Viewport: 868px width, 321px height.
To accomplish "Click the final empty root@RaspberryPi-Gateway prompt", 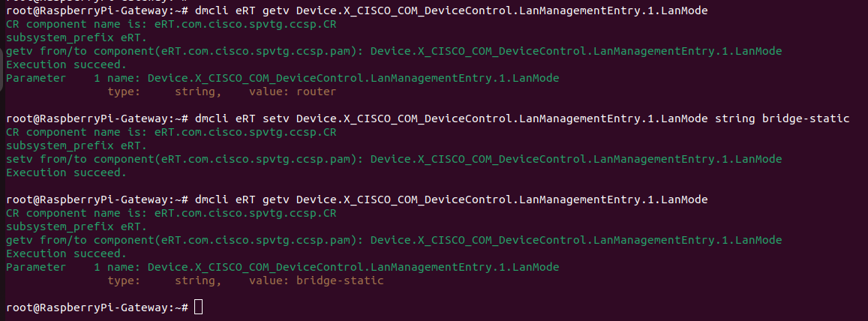I will (96, 307).
